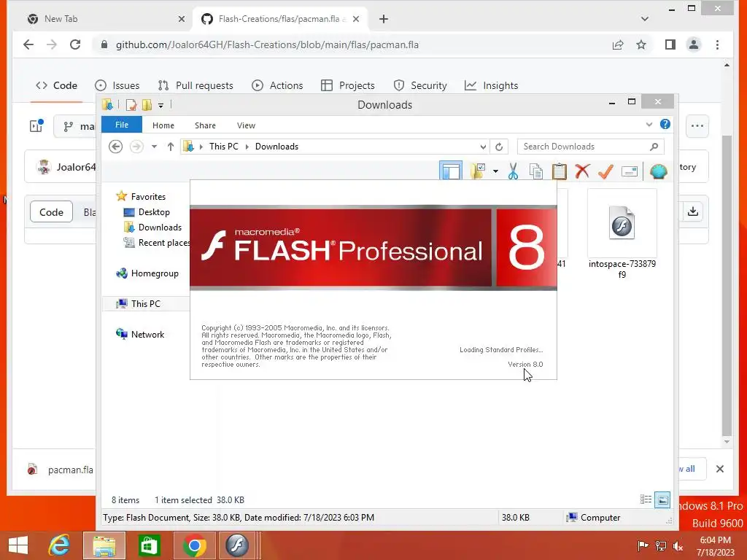747x560 pixels.
Task: Open recent locations dropdown arrow in Explorer
Action: click(154, 147)
